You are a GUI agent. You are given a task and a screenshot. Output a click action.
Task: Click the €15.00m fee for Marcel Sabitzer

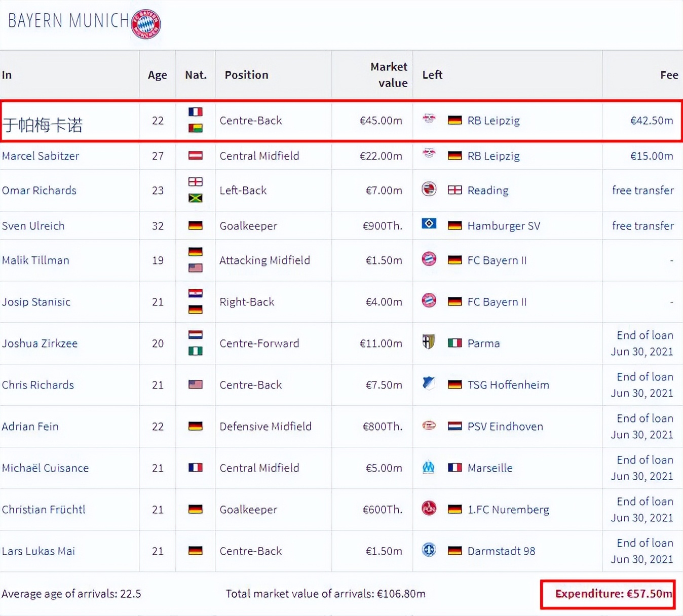coord(652,156)
